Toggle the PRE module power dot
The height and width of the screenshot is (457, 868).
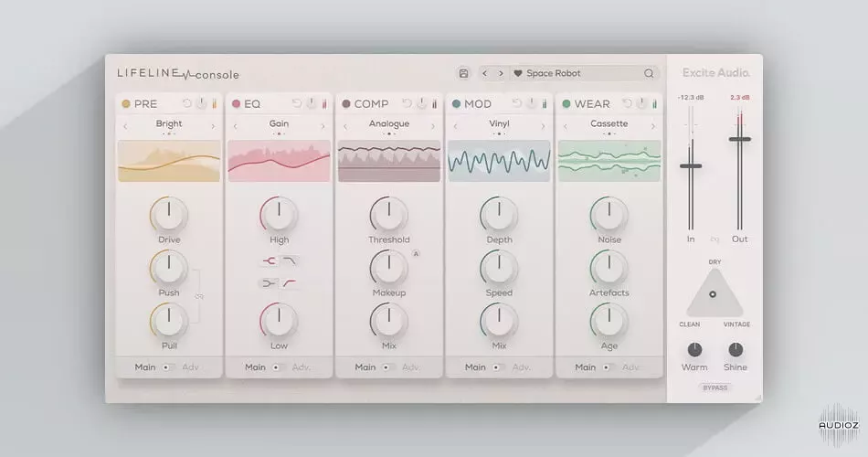tap(126, 103)
